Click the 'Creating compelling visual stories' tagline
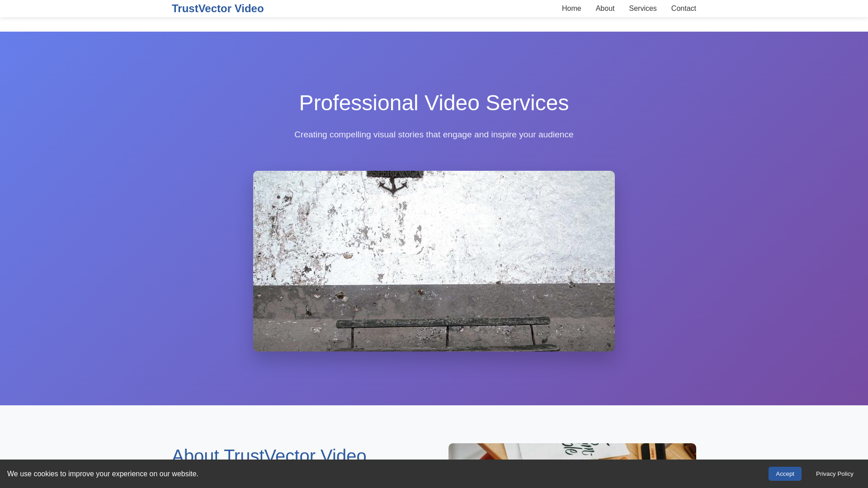868x488 pixels. click(x=434, y=135)
